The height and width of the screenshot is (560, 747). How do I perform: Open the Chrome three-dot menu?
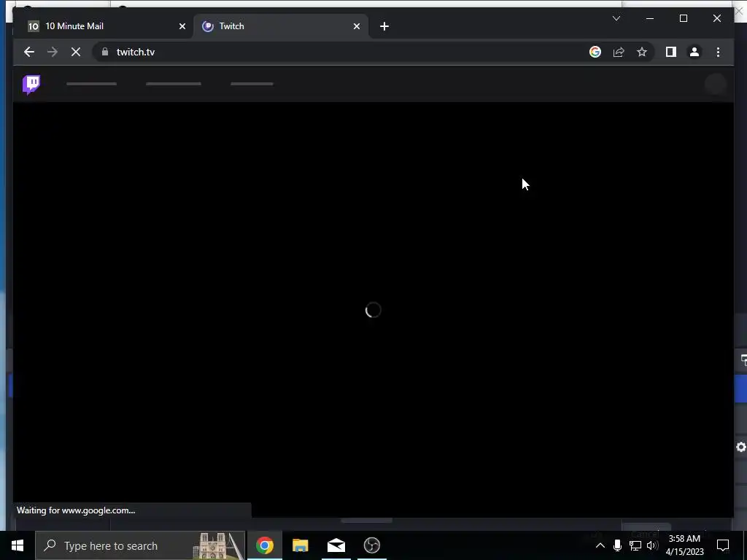coord(718,52)
